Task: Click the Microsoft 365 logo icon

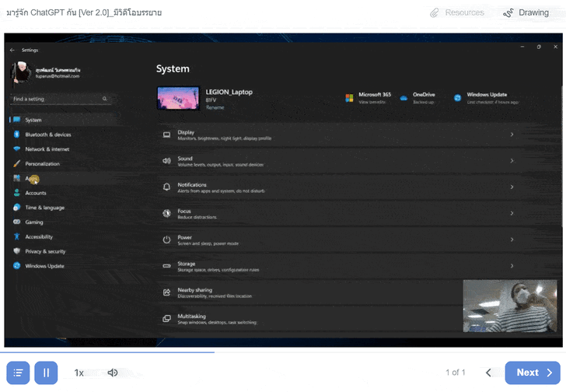Action: (x=349, y=98)
